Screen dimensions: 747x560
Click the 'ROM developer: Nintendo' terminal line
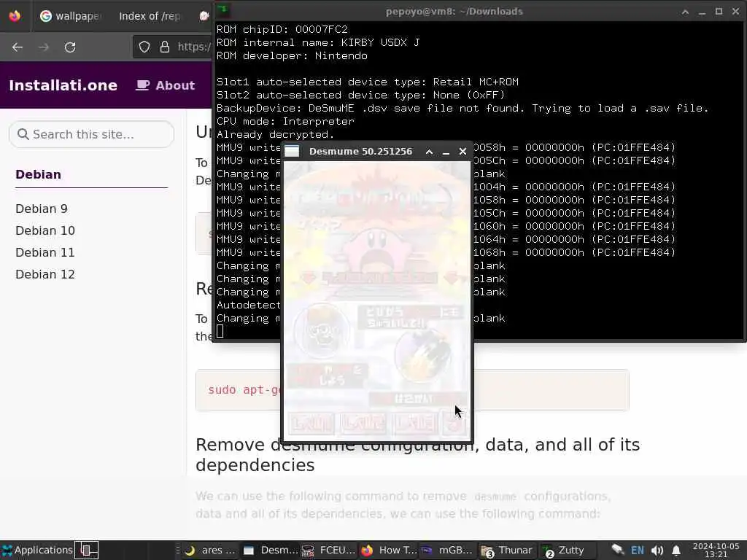pyautogui.click(x=292, y=55)
